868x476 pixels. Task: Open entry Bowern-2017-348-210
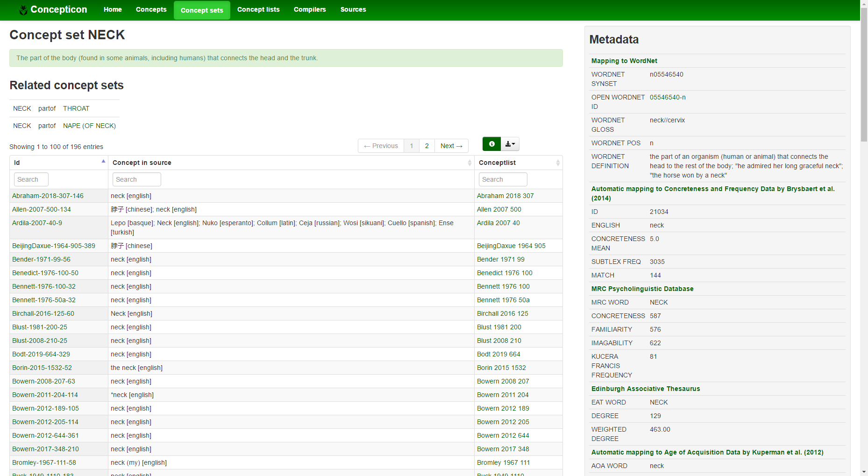(45, 449)
